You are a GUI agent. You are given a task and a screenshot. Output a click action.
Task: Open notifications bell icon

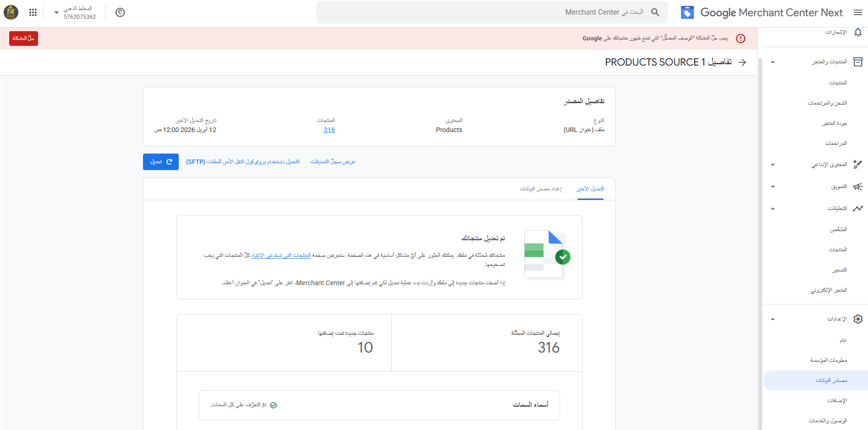pos(858,32)
